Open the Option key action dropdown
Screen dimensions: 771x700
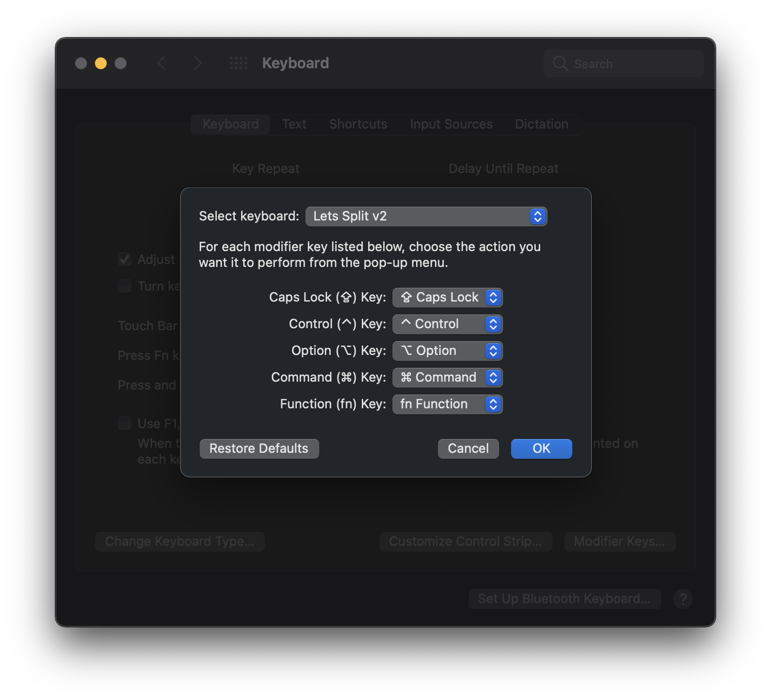coord(447,351)
